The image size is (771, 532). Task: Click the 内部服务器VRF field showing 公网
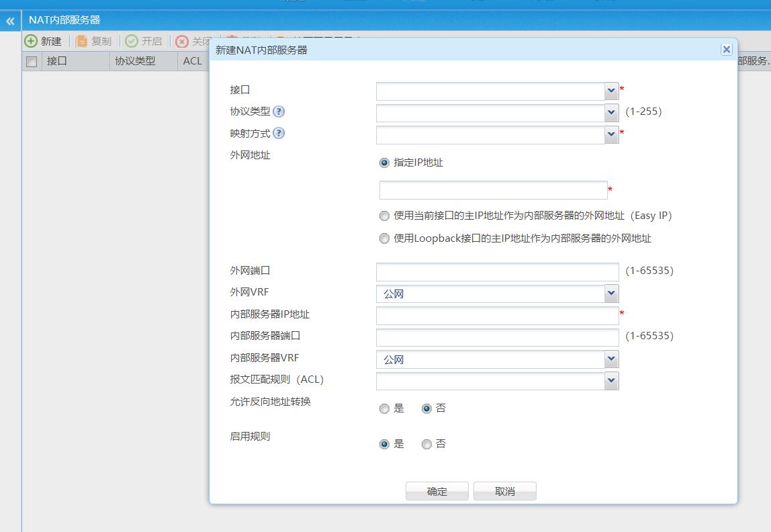click(490, 359)
